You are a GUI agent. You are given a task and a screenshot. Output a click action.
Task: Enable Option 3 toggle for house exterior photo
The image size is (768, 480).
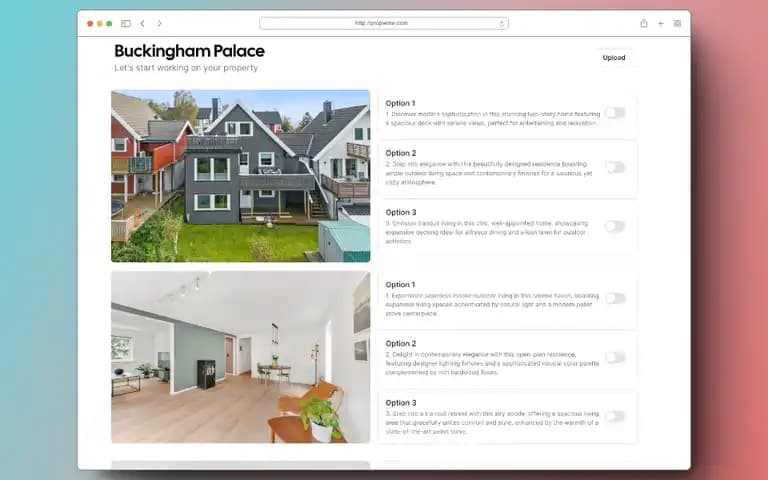point(615,226)
